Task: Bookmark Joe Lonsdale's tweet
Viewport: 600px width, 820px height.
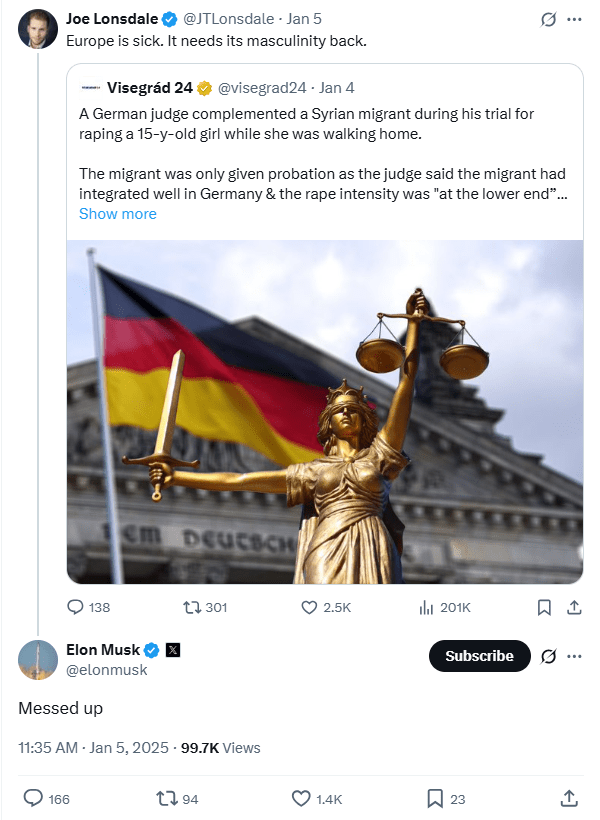Action: click(544, 607)
